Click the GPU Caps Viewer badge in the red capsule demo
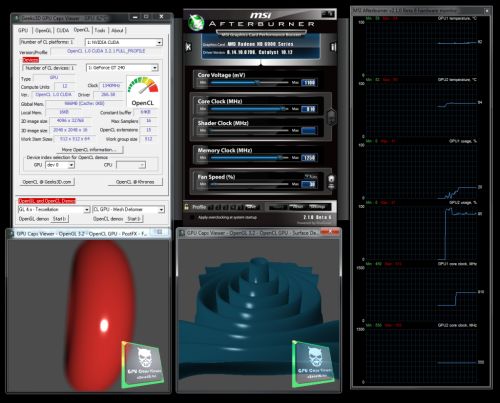 (143, 364)
